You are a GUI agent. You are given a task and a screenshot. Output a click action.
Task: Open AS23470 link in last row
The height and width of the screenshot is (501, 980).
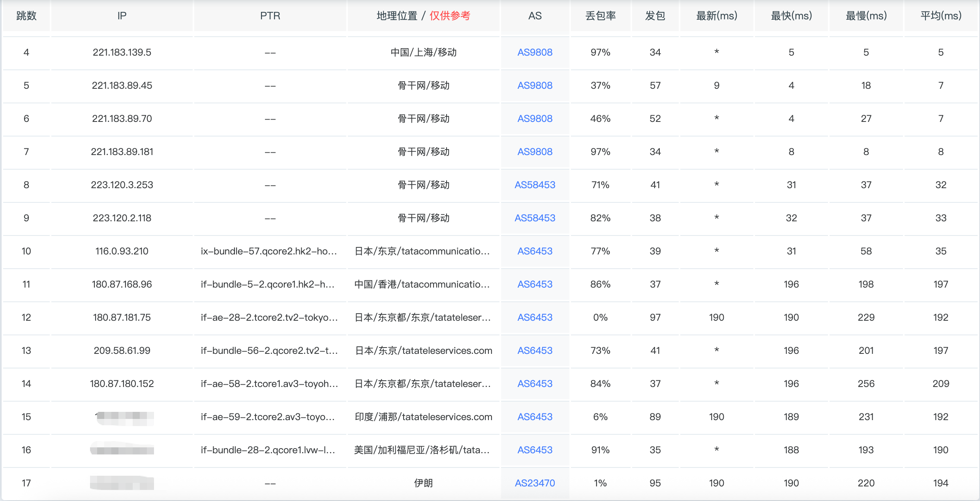[x=535, y=483]
